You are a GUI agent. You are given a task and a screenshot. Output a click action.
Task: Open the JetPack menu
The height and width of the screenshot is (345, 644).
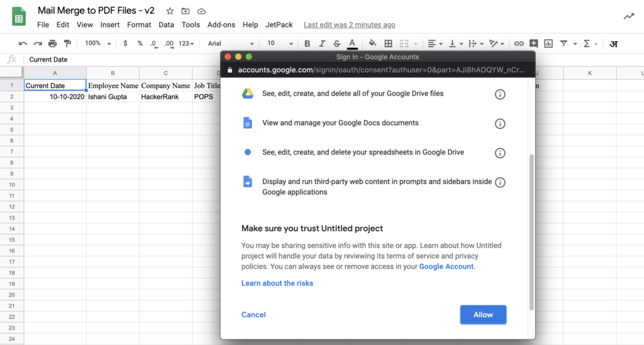tap(279, 25)
